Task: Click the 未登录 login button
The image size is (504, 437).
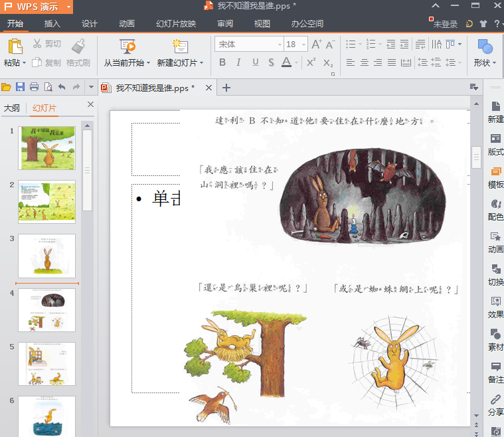Action: 445,24
